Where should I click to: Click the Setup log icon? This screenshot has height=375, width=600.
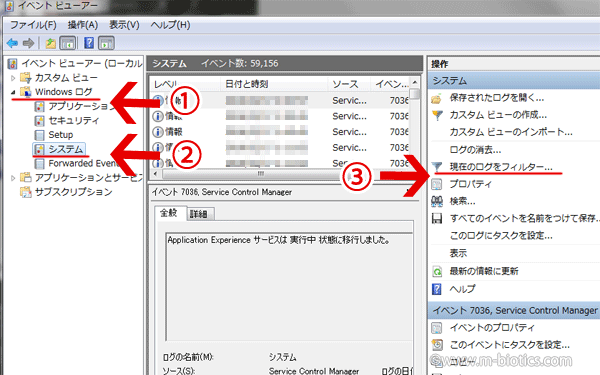(39, 135)
